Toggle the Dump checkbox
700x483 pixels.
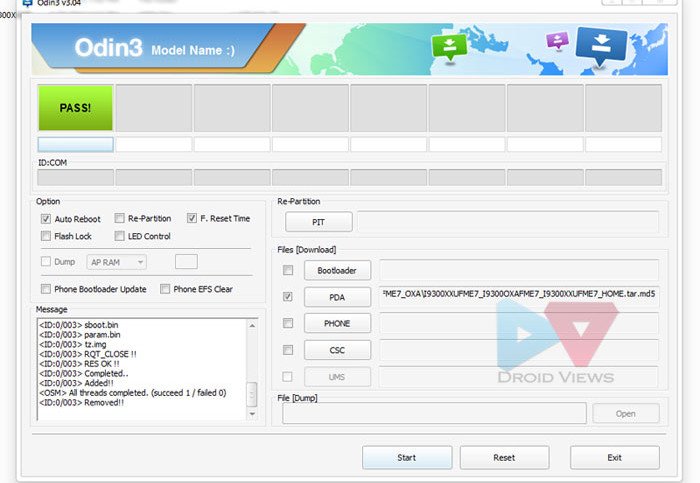tap(46, 262)
